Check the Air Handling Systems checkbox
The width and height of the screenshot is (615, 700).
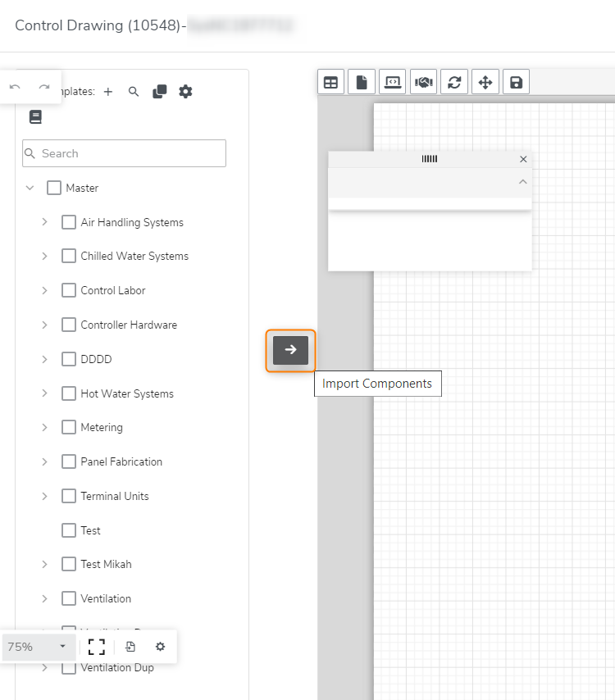[x=69, y=222]
